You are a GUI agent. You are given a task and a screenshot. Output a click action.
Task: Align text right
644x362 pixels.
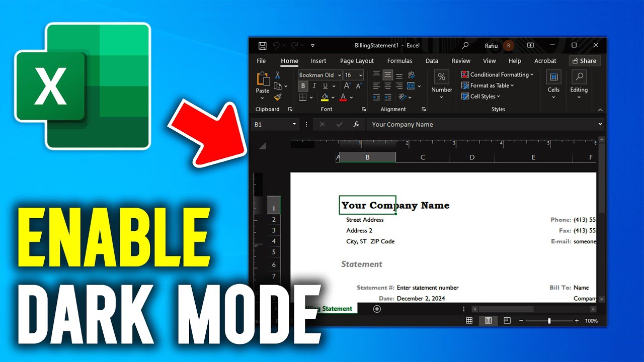point(399,86)
